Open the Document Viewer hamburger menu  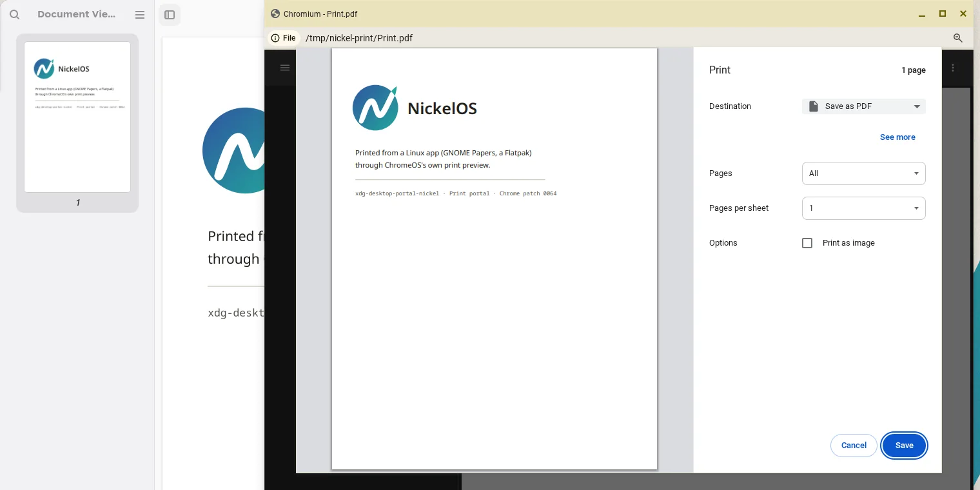click(x=140, y=14)
